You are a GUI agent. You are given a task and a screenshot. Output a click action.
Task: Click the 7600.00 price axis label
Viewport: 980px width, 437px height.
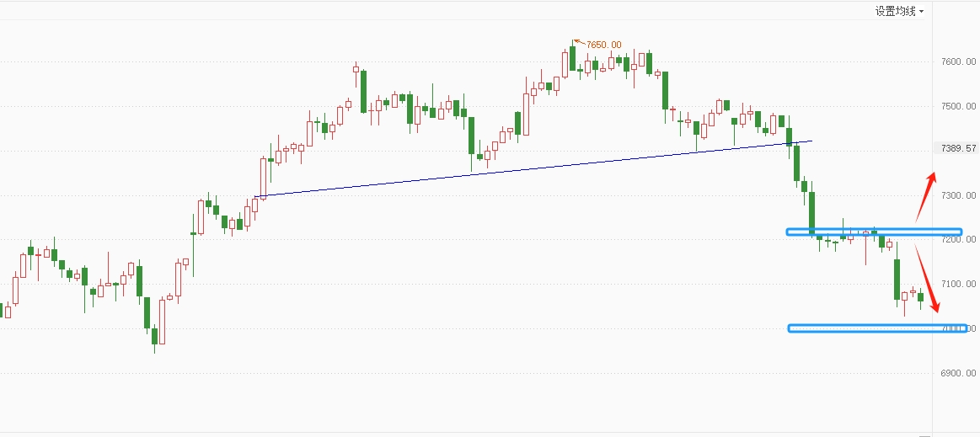[958, 61]
